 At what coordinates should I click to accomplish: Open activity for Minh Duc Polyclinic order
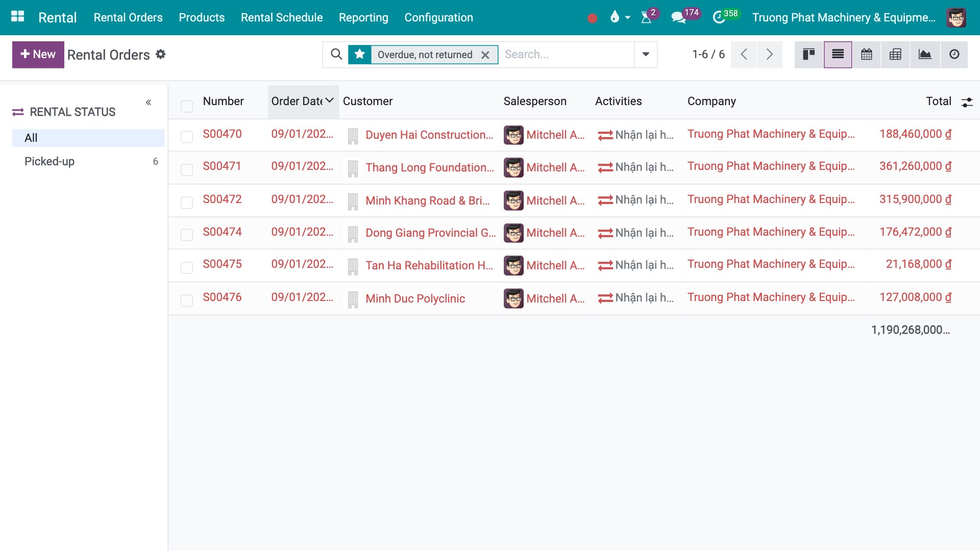coord(636,298)
